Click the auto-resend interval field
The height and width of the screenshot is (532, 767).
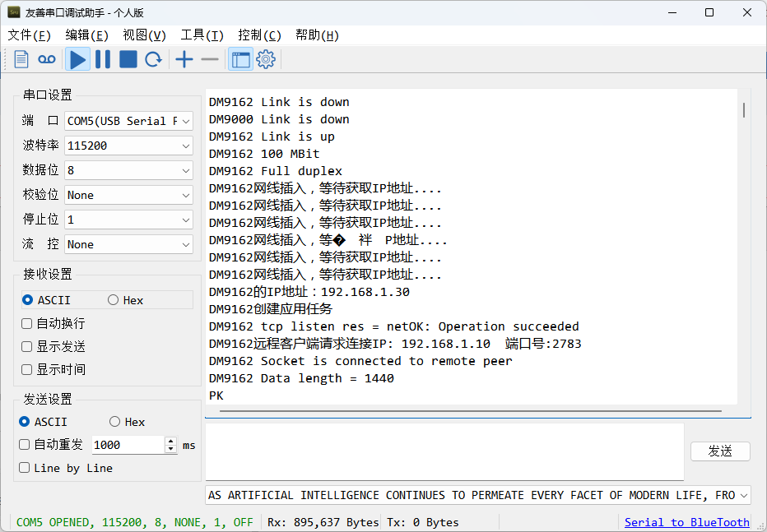[x=128, y=445]
